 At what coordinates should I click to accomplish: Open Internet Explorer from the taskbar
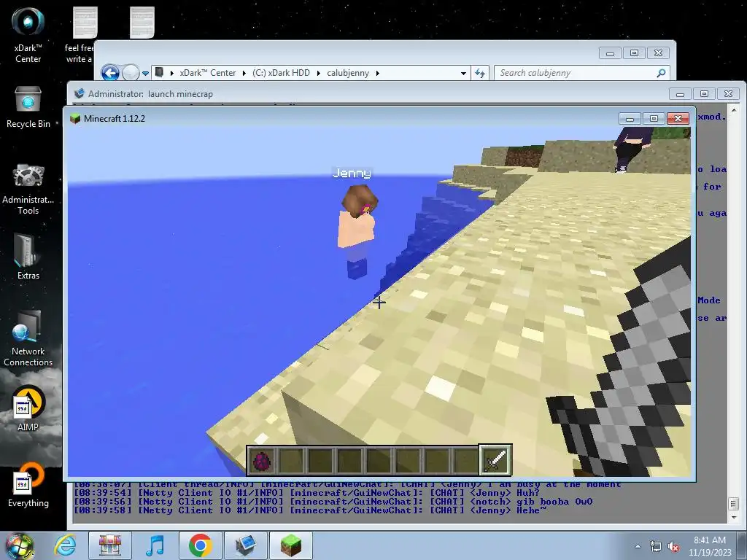point(65,545)
